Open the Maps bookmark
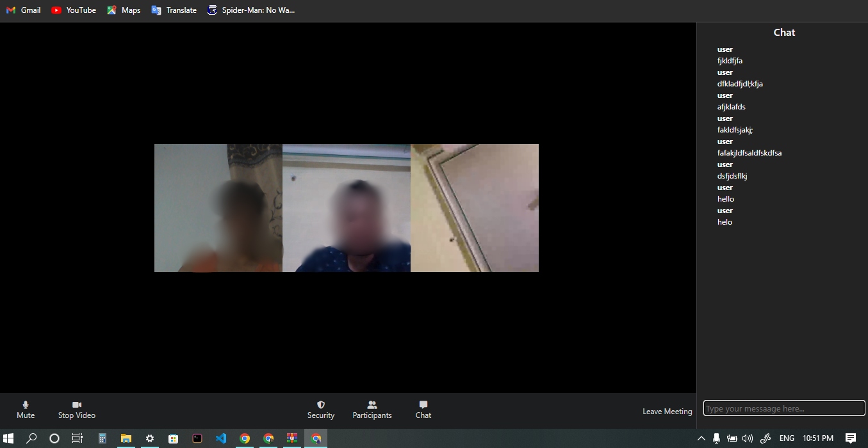The image size is (868, 448). coord(124,10)
